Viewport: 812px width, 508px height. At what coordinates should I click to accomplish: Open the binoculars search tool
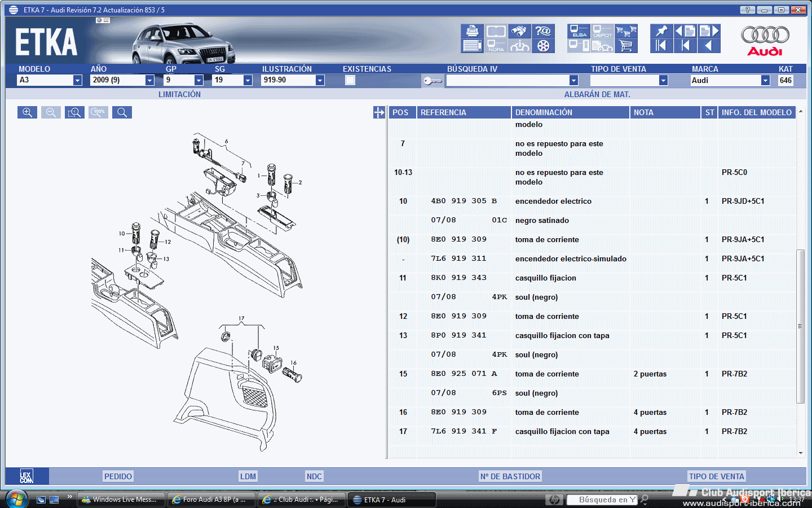[x=519, y=31]
